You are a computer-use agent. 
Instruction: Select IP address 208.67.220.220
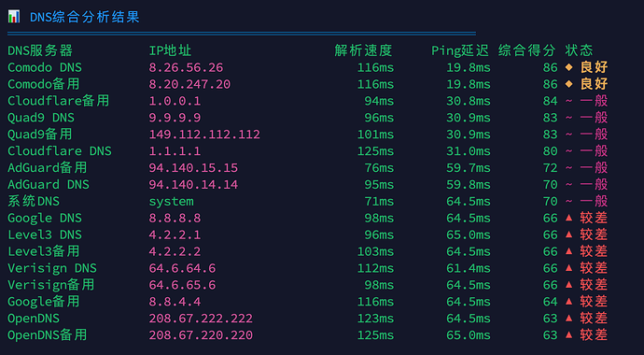[x=201, y=335]
